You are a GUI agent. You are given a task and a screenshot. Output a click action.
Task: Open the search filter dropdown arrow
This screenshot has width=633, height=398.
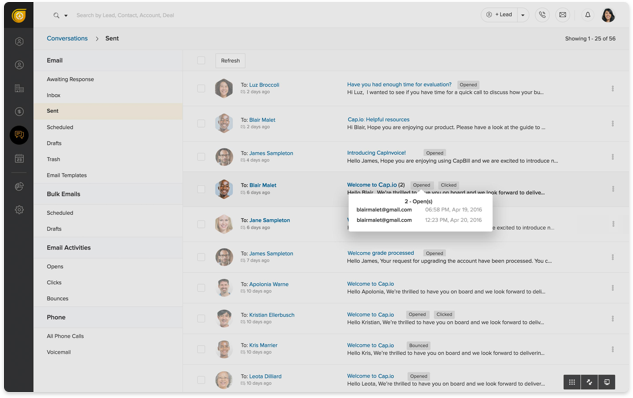(x=66, y=16)
